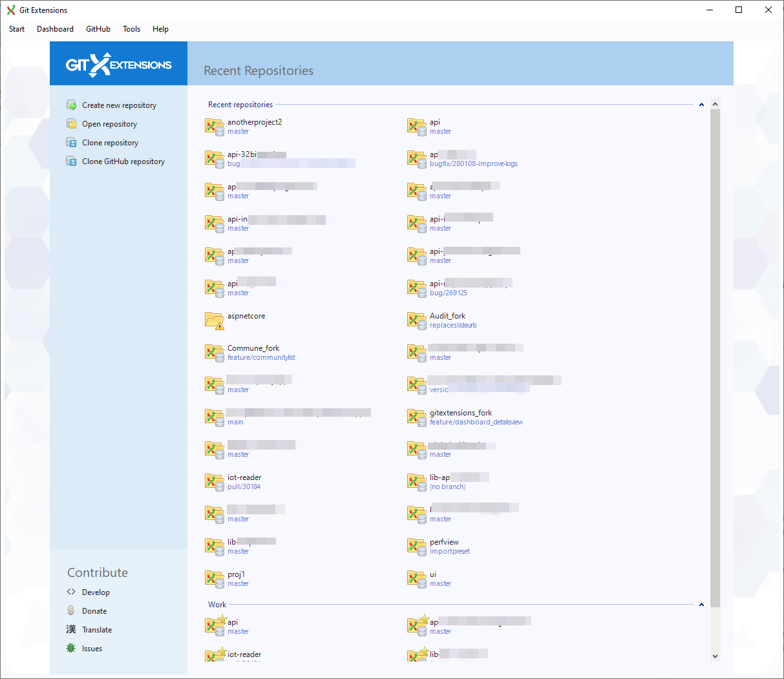The image size is (784, 679).
Task: Click the repository icon with main branch
Action: [x=215, y=417]
